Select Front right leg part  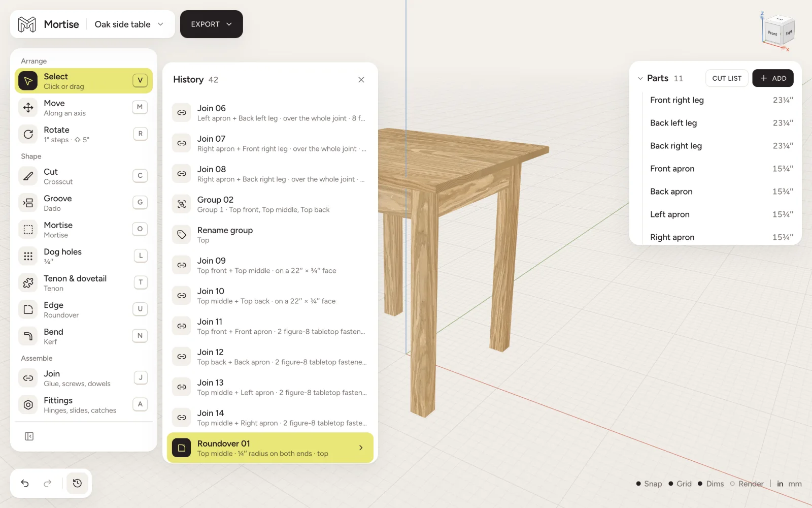pos(721,100)
